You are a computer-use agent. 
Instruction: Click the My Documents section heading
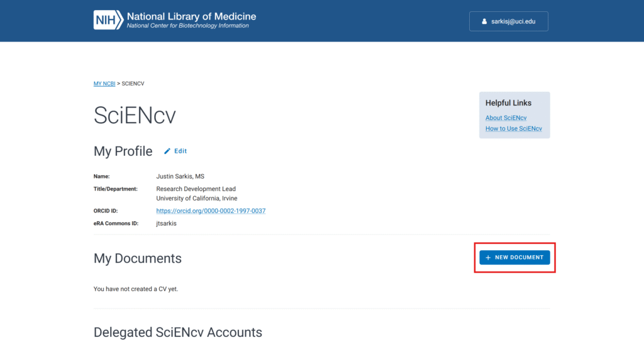click(138, 258)
